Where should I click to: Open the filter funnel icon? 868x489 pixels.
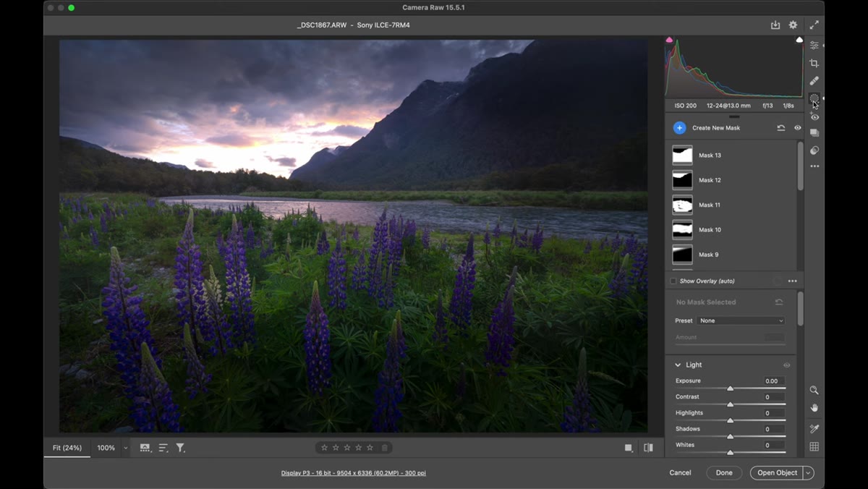tap(181, 448)
